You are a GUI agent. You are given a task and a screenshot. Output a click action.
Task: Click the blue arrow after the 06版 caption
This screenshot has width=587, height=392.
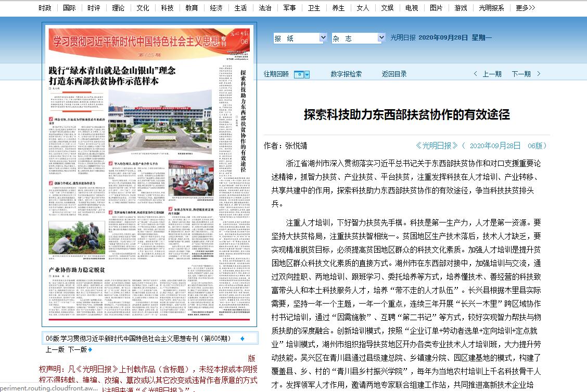coord(242,339)
